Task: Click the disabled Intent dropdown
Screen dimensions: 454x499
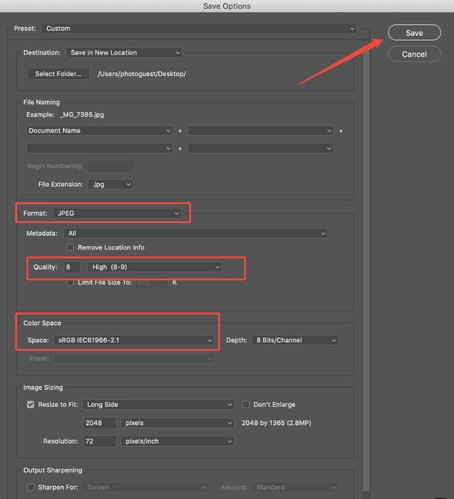Action: pyautogui.click(x=134, y=358)
